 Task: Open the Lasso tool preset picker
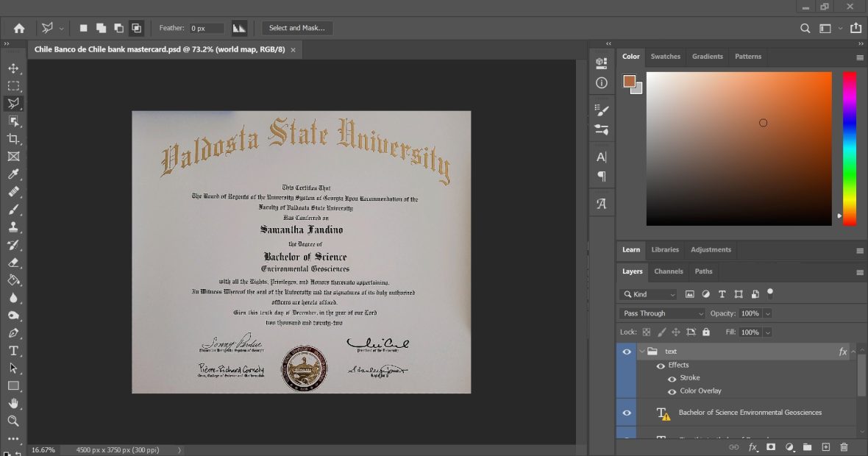tap(61, 28)
